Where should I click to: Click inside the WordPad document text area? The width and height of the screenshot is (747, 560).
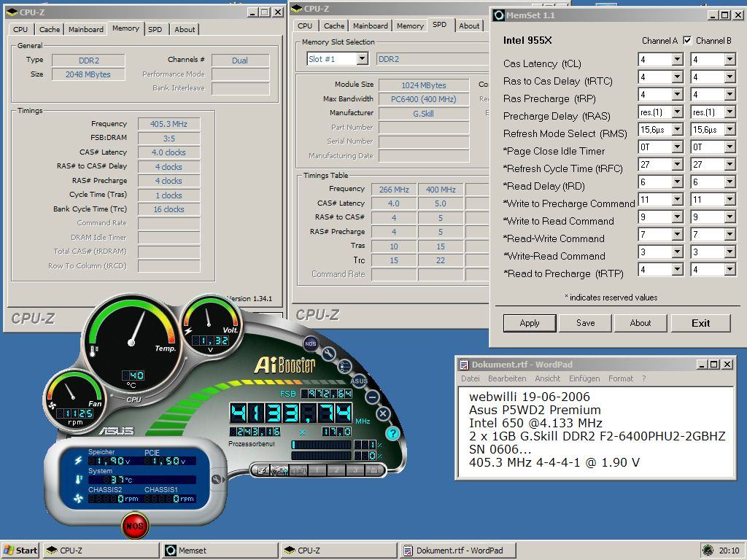[x=595, y=431]
